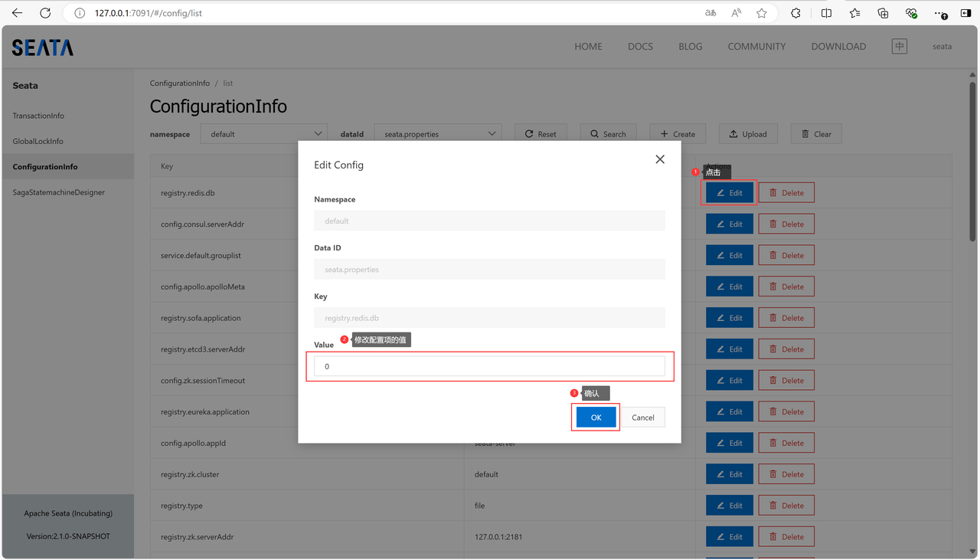This screenshot has width=980, height=560.
Task: Open the DOCS navigation item
Action: [640, 47]
